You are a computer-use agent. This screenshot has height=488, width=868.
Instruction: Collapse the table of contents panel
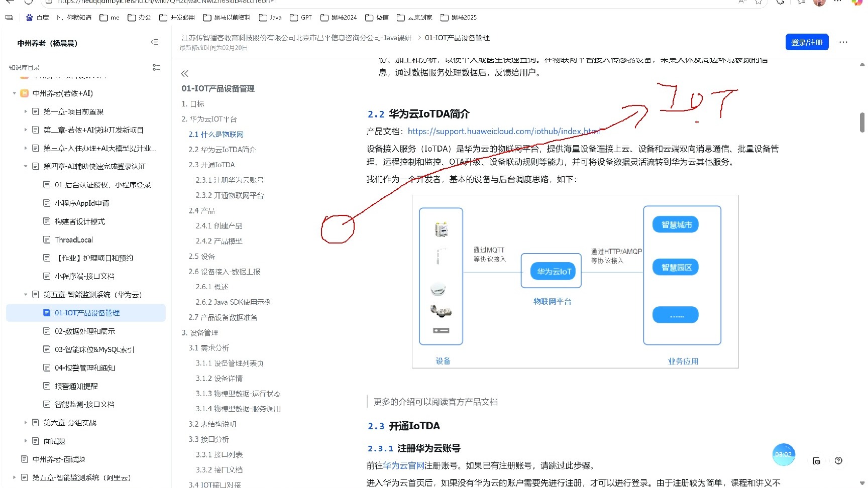(x=184, y=73)
